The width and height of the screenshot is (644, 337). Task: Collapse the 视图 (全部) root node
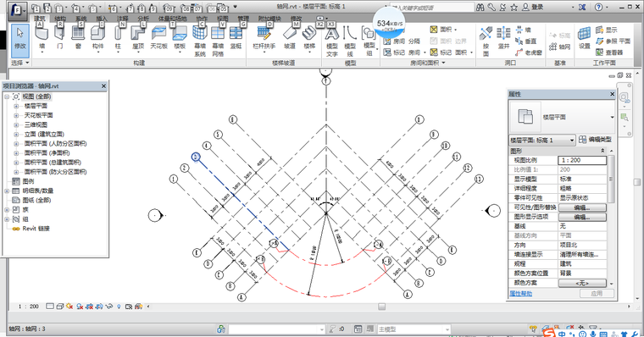(7, 97)
